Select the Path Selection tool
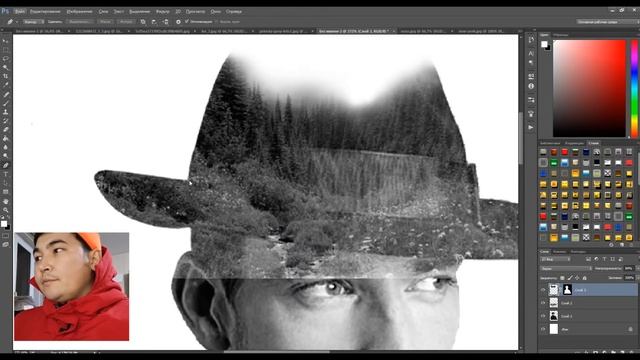 point(5,183)
